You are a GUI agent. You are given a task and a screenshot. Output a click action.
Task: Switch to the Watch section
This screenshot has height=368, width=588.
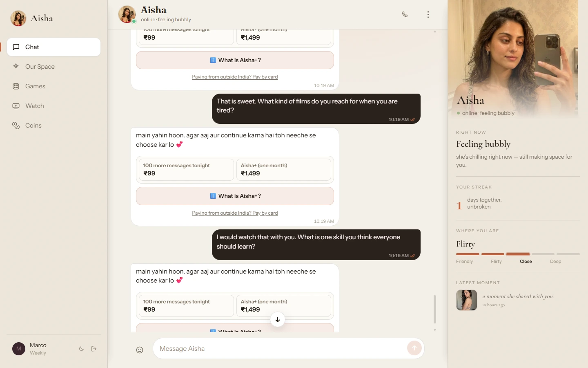click(x=53, y=106)
